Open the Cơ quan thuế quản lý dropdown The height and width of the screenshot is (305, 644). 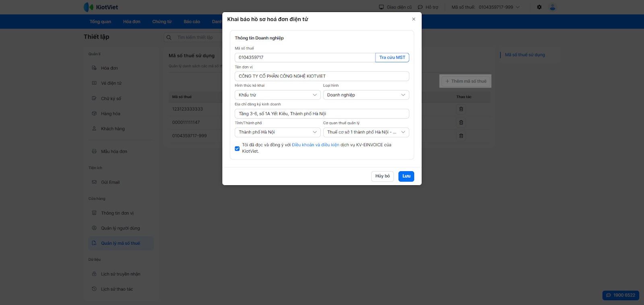coord(366,132)
